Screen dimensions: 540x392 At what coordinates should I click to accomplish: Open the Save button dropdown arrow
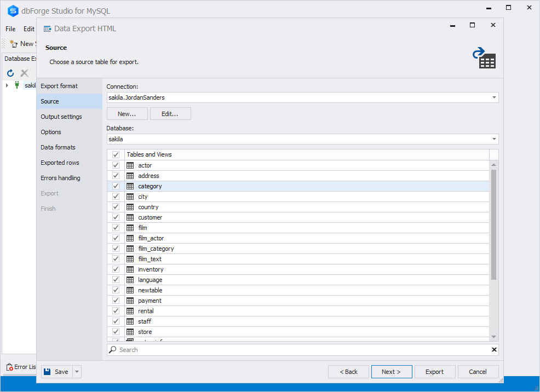(77, 372)
